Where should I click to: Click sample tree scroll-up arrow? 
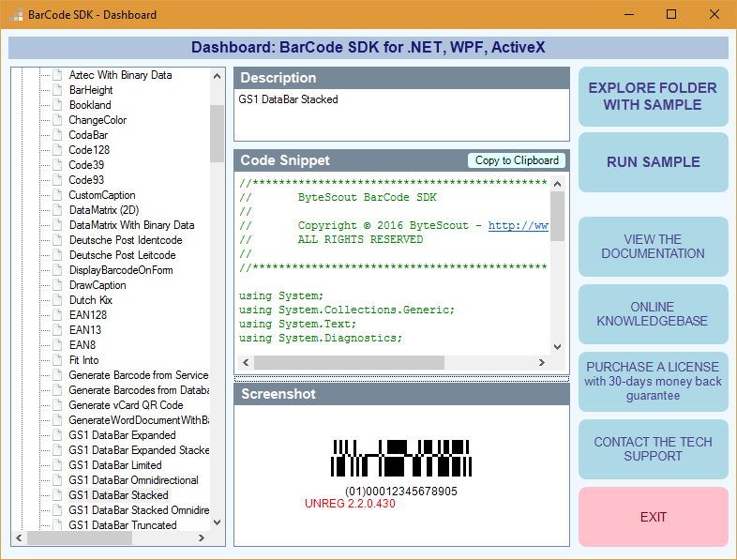[217, 76]
